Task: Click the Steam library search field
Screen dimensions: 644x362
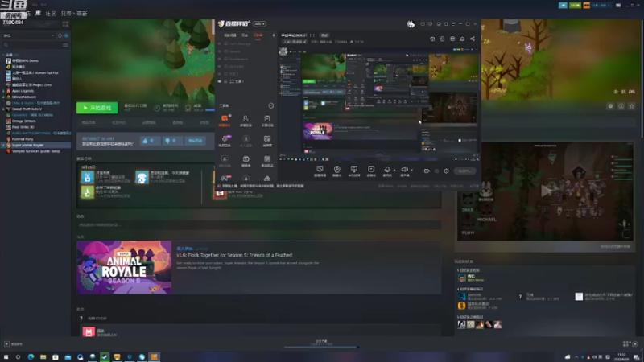Action: click(32, 45)
